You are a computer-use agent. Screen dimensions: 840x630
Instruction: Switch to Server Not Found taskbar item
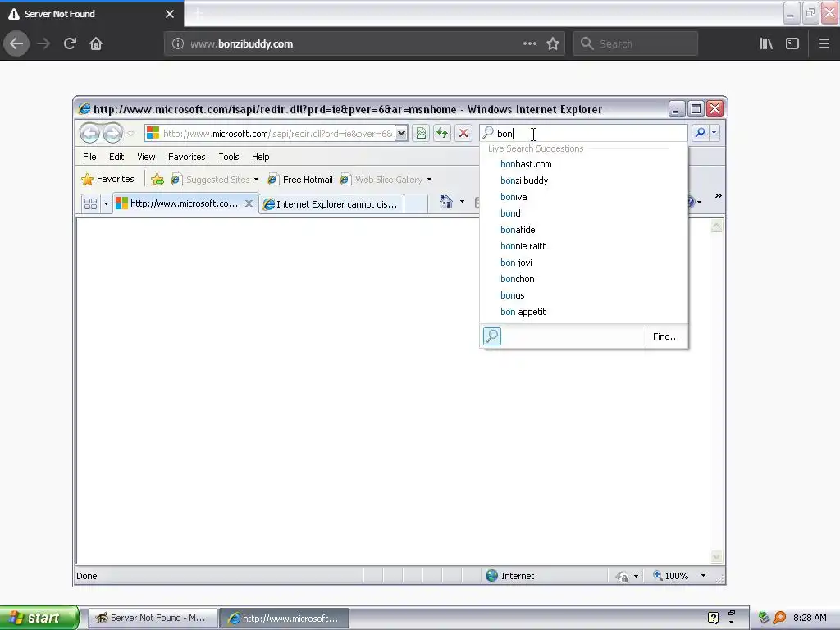[153, 618]
